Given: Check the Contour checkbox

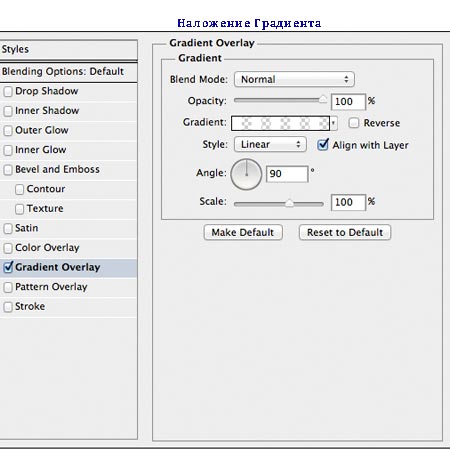Looking at the screenshot, I should 19,189.
